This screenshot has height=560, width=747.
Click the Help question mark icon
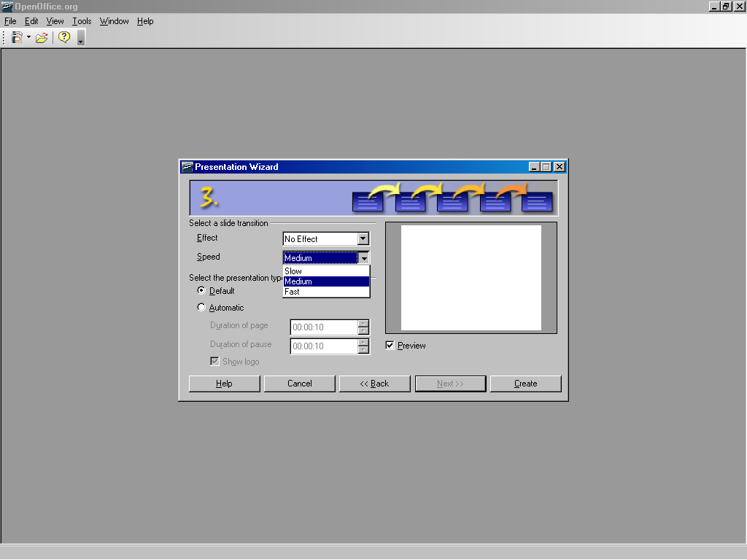[x=64, y=37]
